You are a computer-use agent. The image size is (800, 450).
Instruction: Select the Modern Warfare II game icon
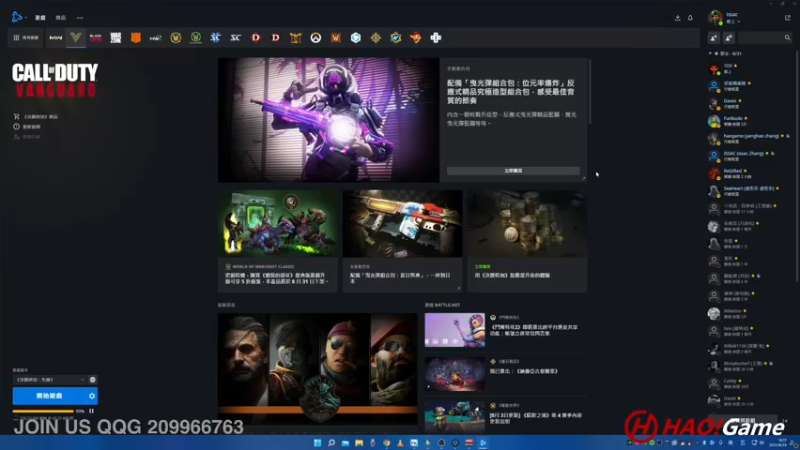[x=56, y=38]
